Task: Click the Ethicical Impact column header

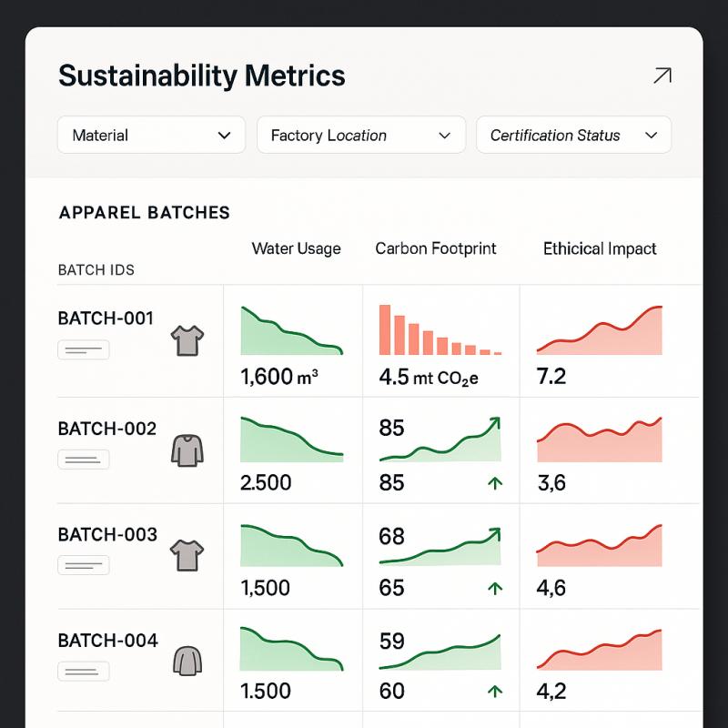Action: pos(600,248)
